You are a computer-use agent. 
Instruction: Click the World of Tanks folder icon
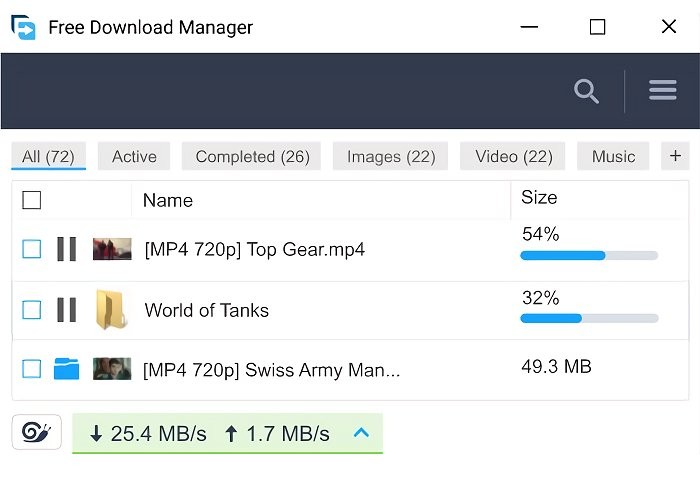pyautogui.click(x=111, y=310)
